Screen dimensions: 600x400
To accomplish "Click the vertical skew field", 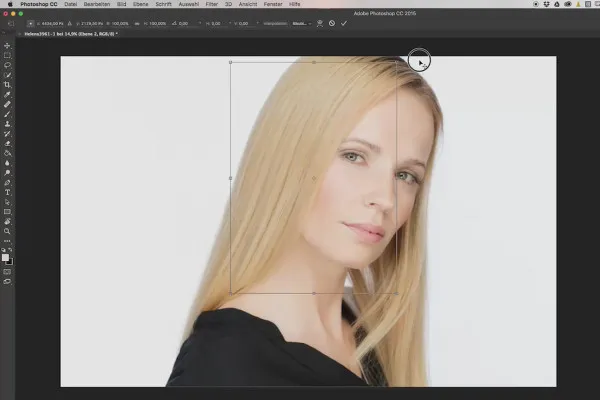I will coord(245,23).
